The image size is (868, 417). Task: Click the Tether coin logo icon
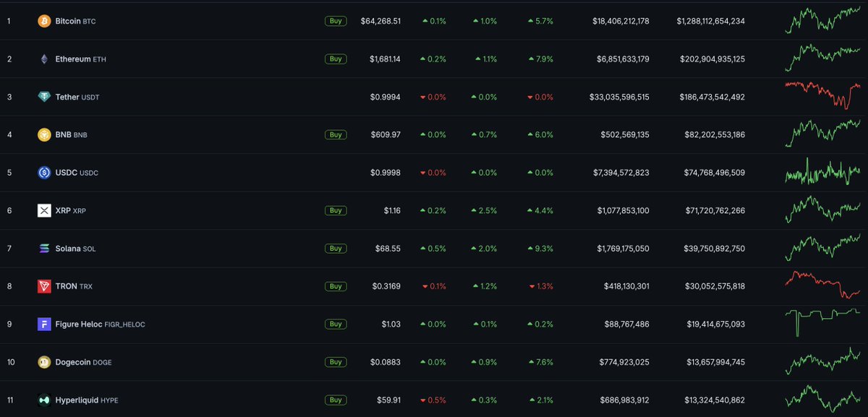44,97
